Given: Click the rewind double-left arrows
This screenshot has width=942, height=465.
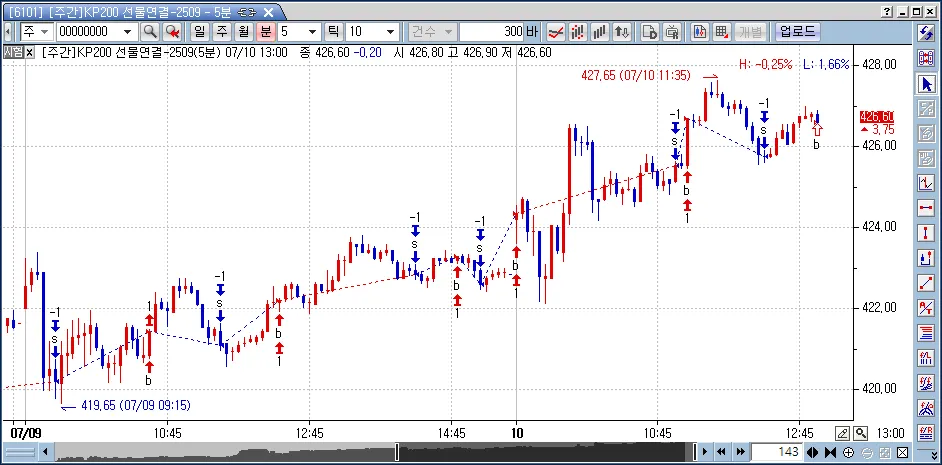Looking at the screenshot, I should coord(722,452).
